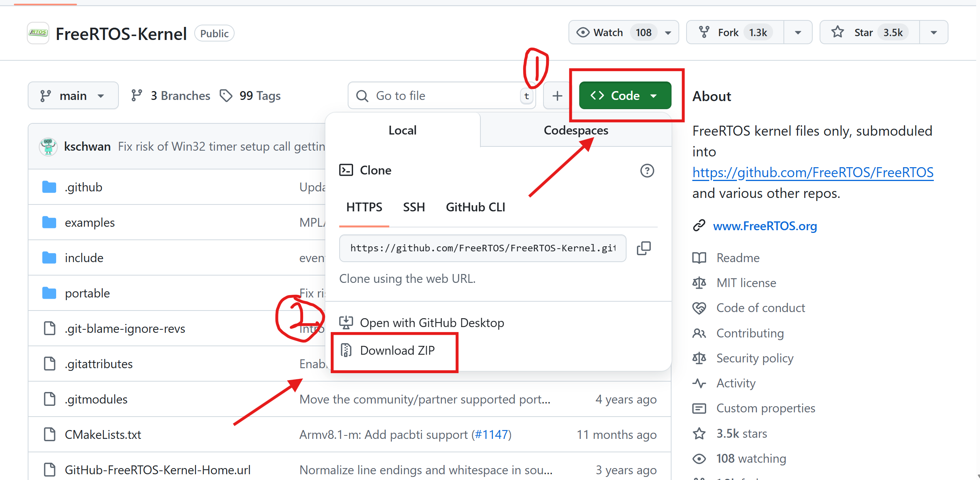Open the main branch selector dropdown

coord(73,96)
